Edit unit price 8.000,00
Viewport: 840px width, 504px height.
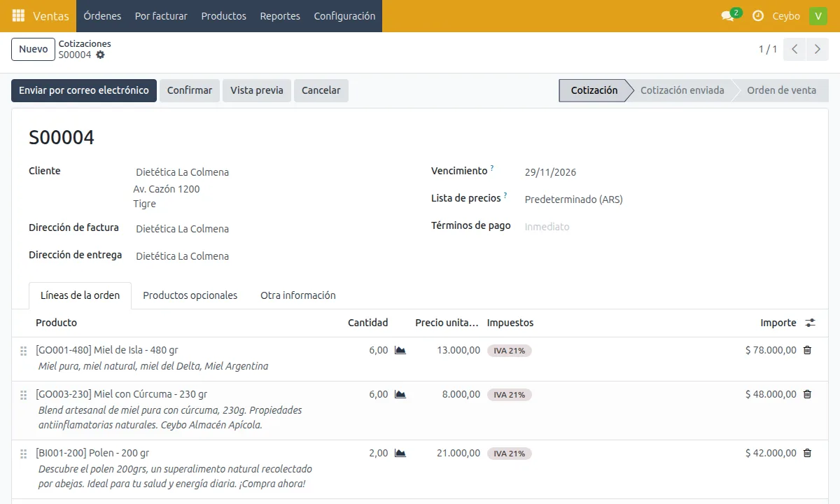tap(461, 394)
